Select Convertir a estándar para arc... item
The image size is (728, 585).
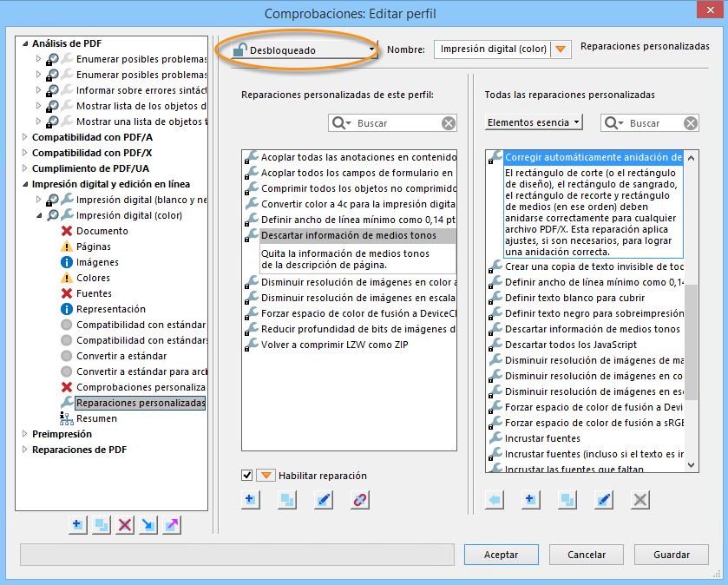point(141,371)
